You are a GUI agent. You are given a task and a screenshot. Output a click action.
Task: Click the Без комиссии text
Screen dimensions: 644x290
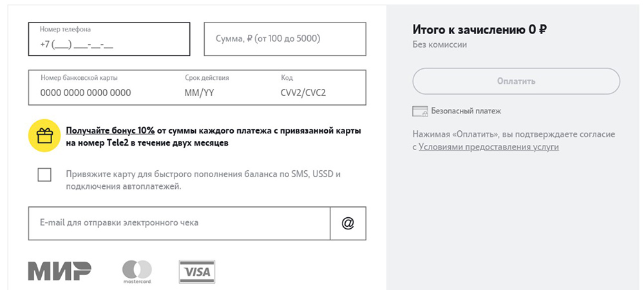(439, 45)
